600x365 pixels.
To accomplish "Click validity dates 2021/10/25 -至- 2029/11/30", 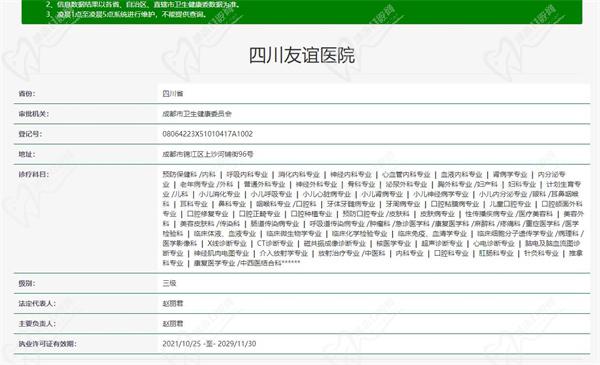I will [x=209, y=344].
